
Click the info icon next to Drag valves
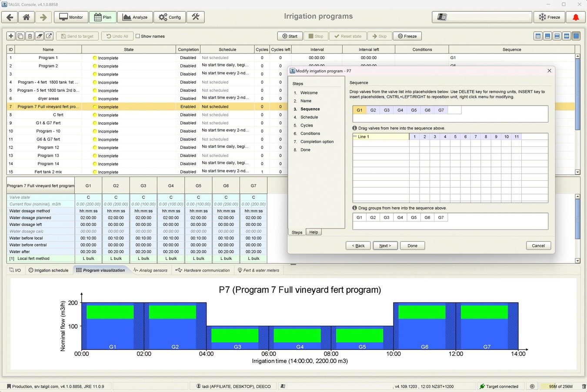[x=354, y=128]
